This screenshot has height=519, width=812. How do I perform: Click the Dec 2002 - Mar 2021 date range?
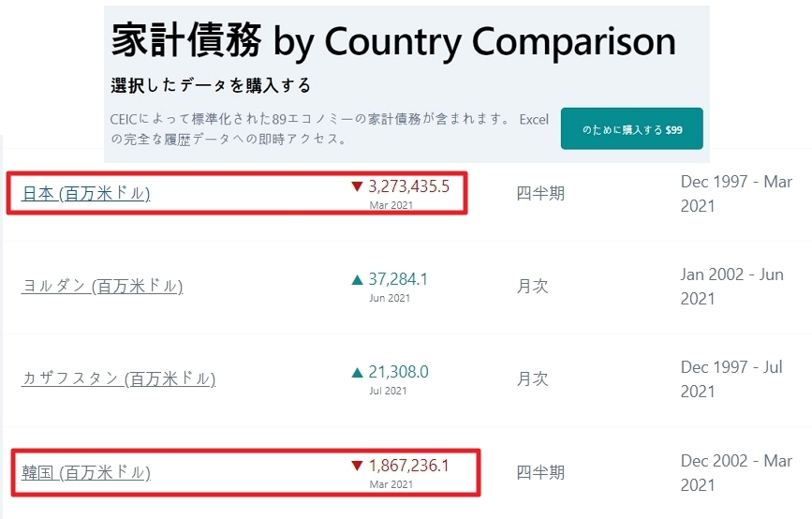point(736,472)
